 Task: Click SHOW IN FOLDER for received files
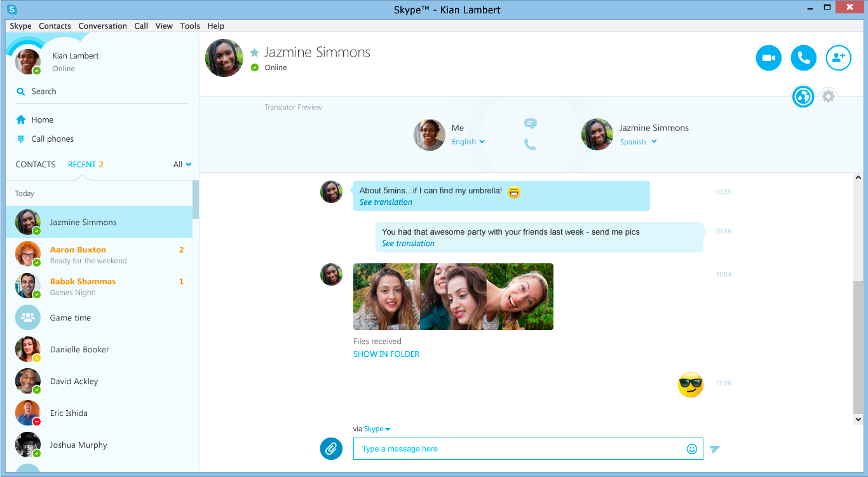(x=386, y=354)
